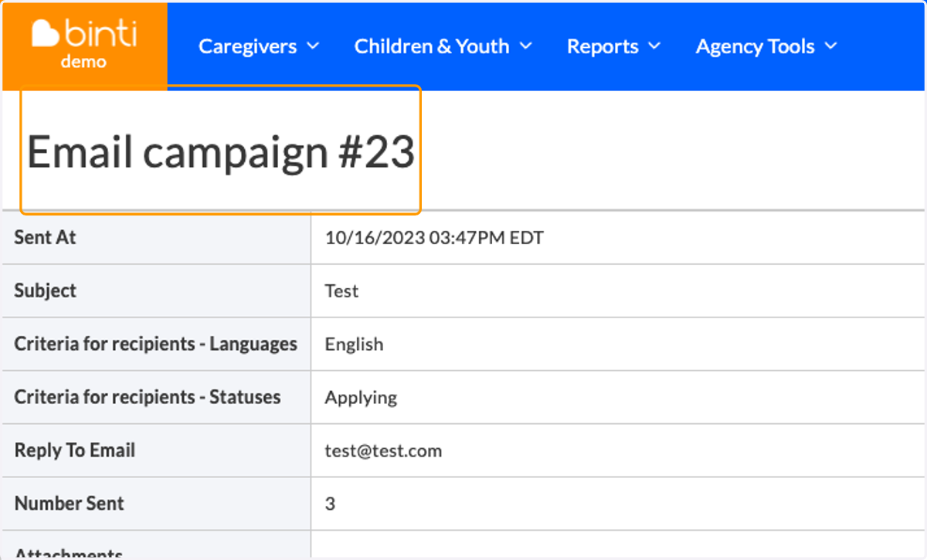Viewport: 927px width, 560px height.
Task: Select the Number Sent value 3
Action: tap(330, 504)
